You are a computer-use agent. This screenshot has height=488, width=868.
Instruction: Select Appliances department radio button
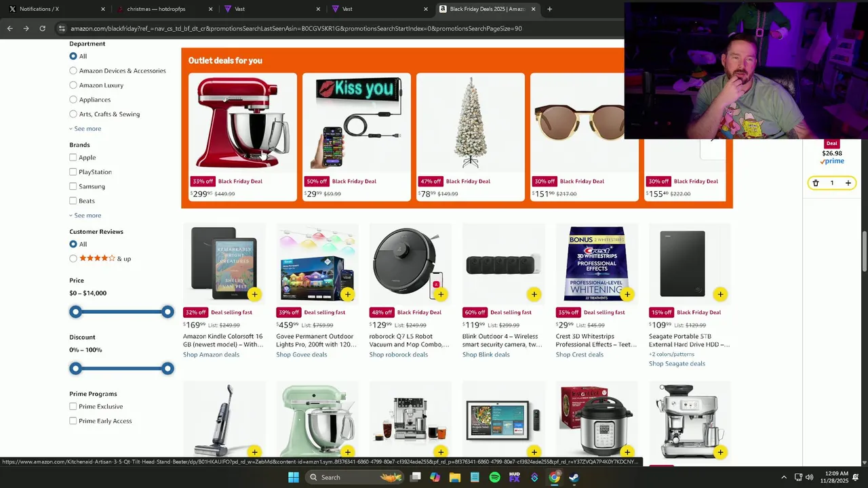click(x=73, y=100)
